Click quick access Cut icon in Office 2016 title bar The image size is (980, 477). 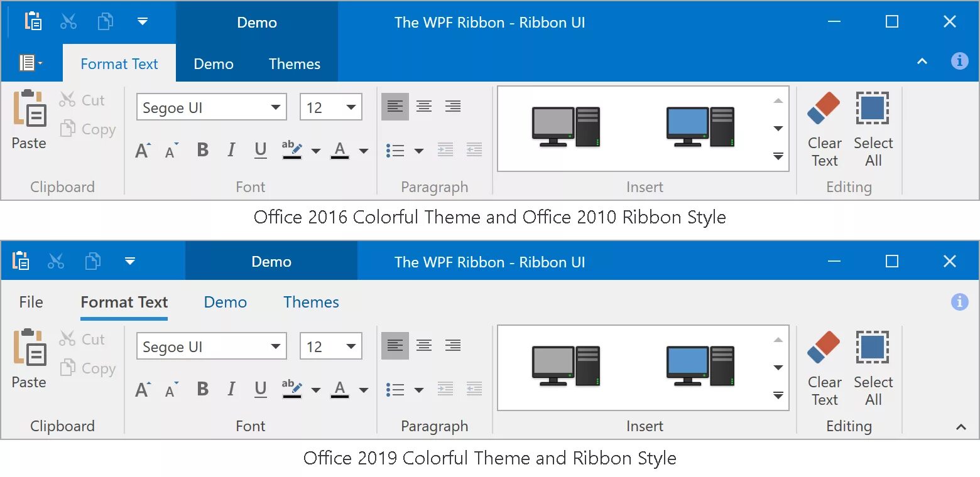pos(68,22)
